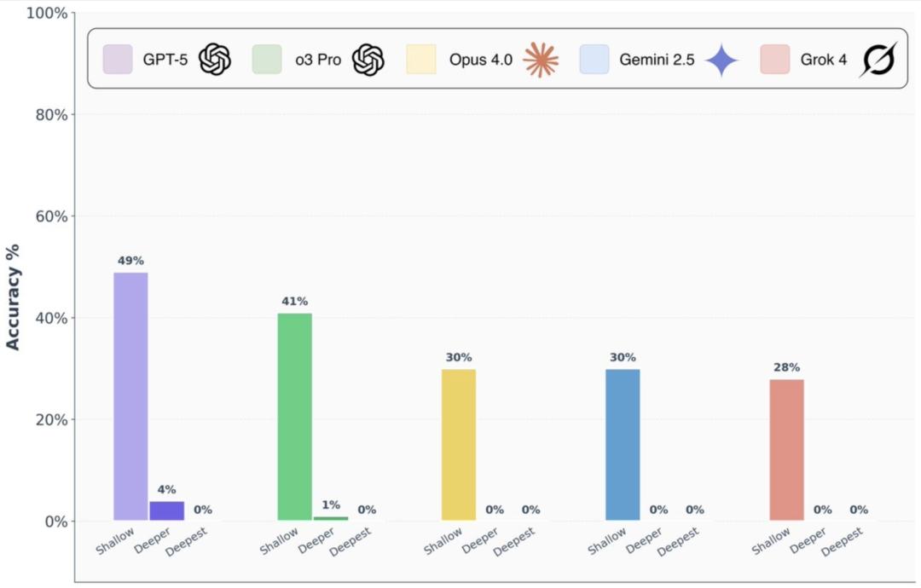Click the blue Gemini sparkle icon
Image resolution: width=921 pixels, height=588 pixels.
pyautogui.click(x=721, y=61)
